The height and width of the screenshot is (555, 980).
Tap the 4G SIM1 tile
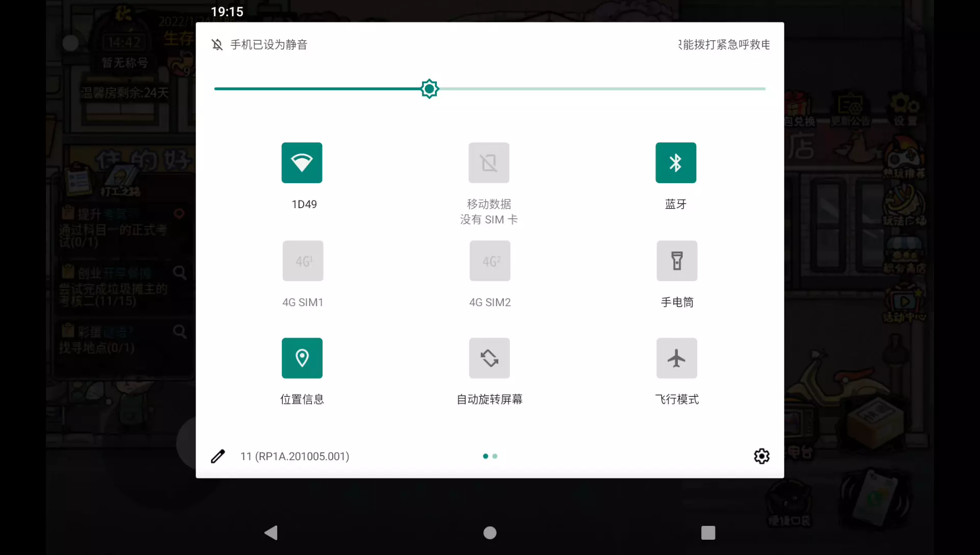point(303,261)
